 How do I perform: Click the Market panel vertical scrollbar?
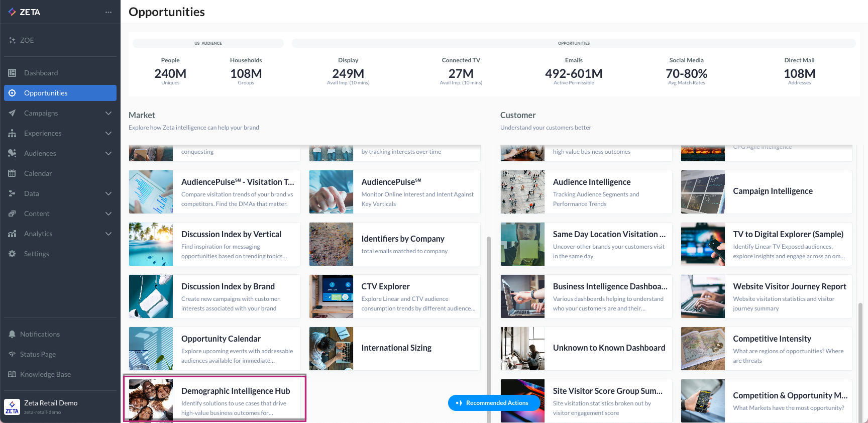[x=488, y=327]
